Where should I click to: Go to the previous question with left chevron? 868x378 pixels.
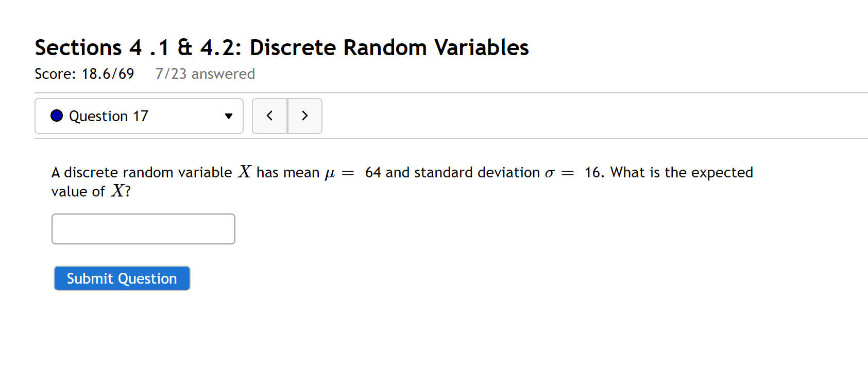point(269,116)
